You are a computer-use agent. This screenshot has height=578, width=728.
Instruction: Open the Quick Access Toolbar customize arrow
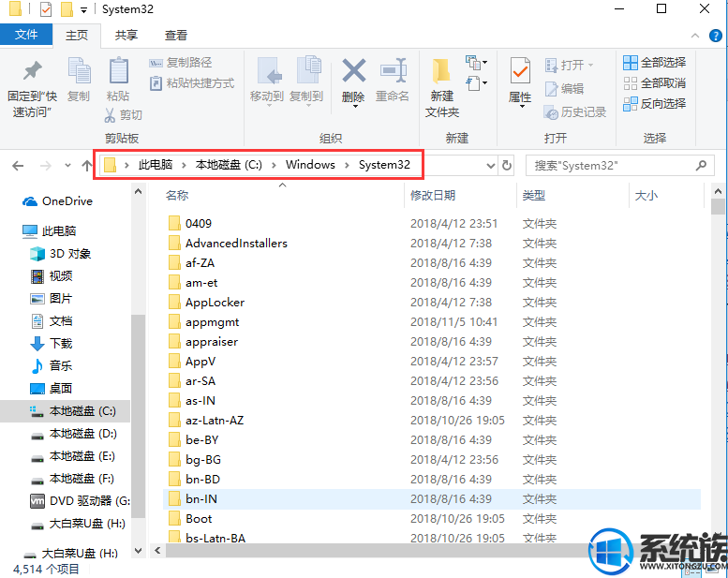[83, 9]
